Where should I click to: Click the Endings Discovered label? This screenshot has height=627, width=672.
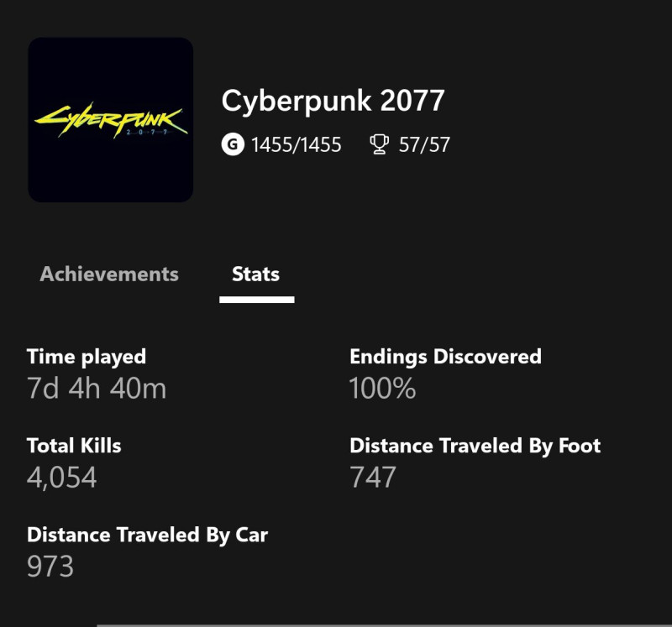point(445,357)
